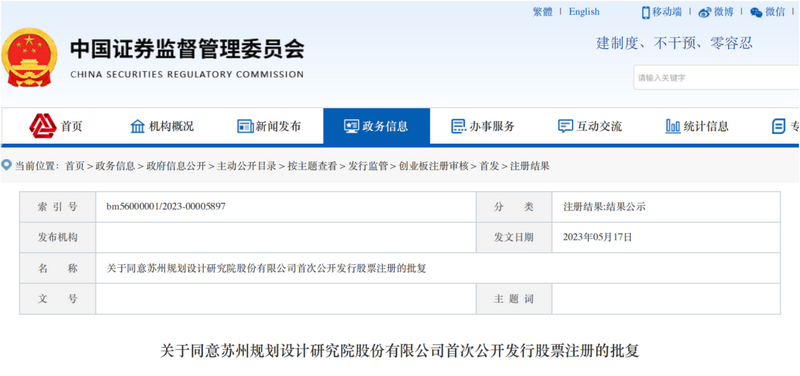The height and width of the screenshot is (376, 800).
Task: Click the newspaper icon beside 新闻发布
Action: 245,126
